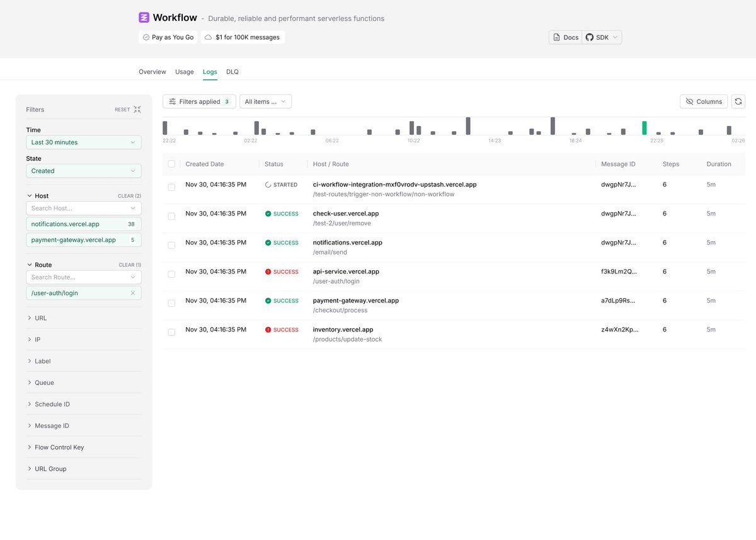756x540 pixels.
Task: Select the payment-gateway.vercel.app host filter chip
Action: pyautogui.click(x=84, y=240)
